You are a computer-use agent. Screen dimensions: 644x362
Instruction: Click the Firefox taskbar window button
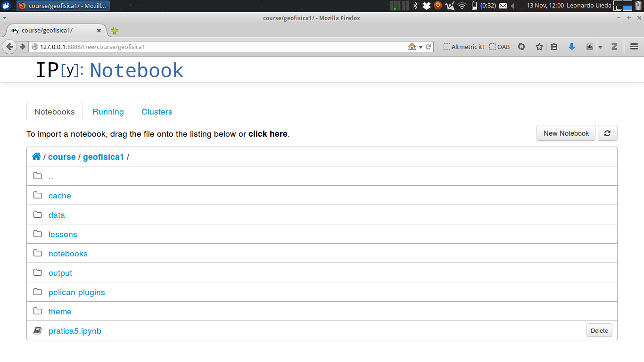[63, 6]
